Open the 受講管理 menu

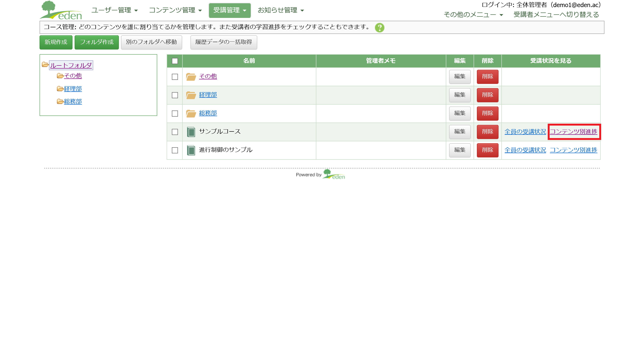[x=229, y=10]
